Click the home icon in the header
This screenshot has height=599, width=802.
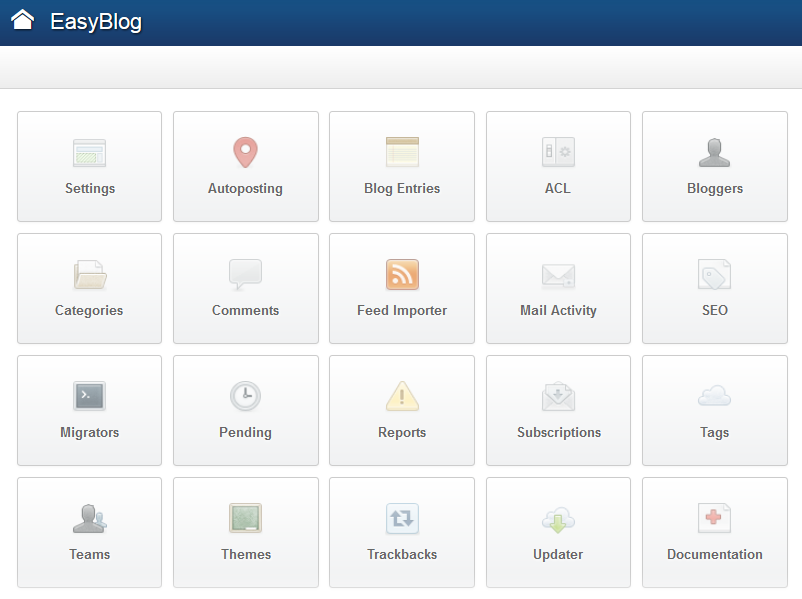click(x=23, y=20)
